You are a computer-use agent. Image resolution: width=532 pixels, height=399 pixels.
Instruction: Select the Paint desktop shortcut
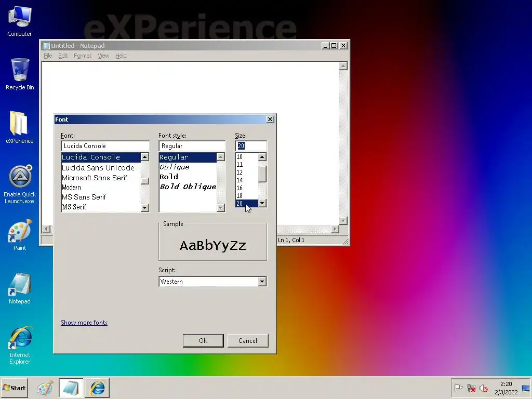[20, 235]
